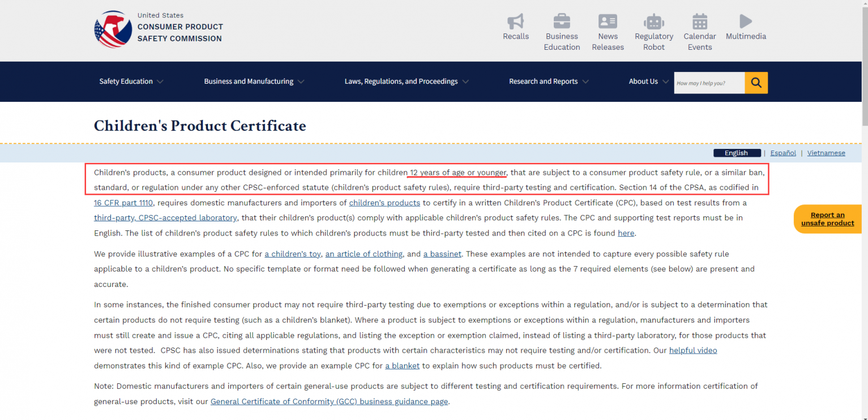Image resolution: width=868 pixels, height=420 pixels.
Task: Open the helpful video link
Action: [x=693, y=350]
